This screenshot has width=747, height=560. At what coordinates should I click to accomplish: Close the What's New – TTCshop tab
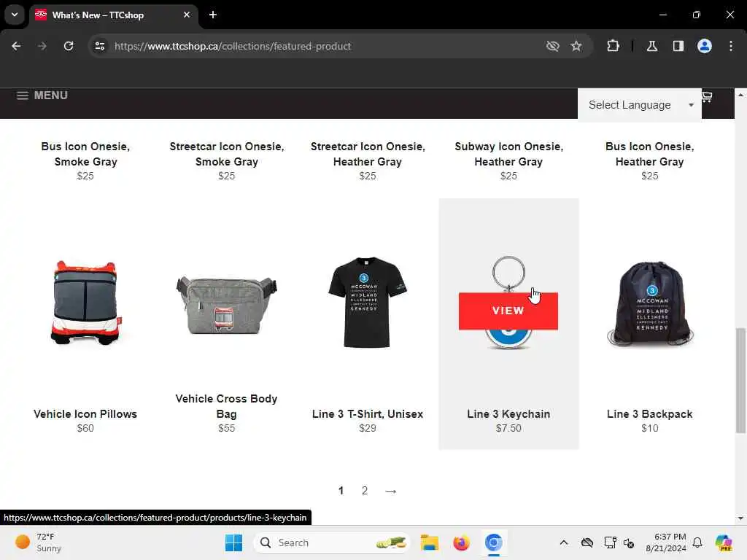pos(187,15)
